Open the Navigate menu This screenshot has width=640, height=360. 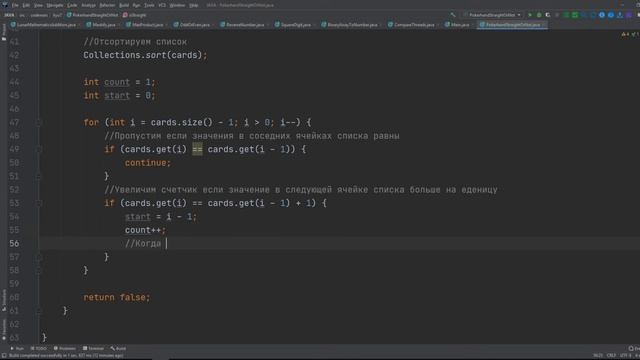click(55, 5)
